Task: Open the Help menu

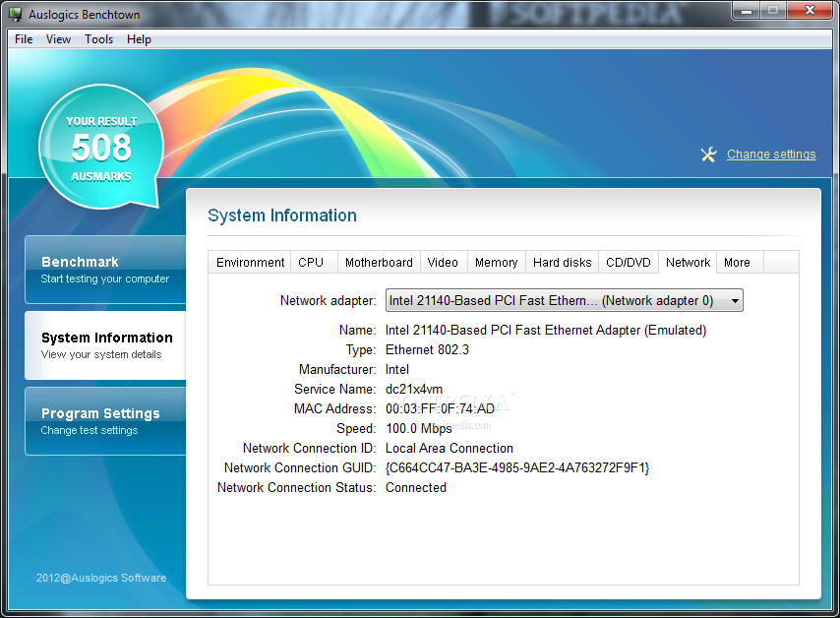Action: point(139,39)
